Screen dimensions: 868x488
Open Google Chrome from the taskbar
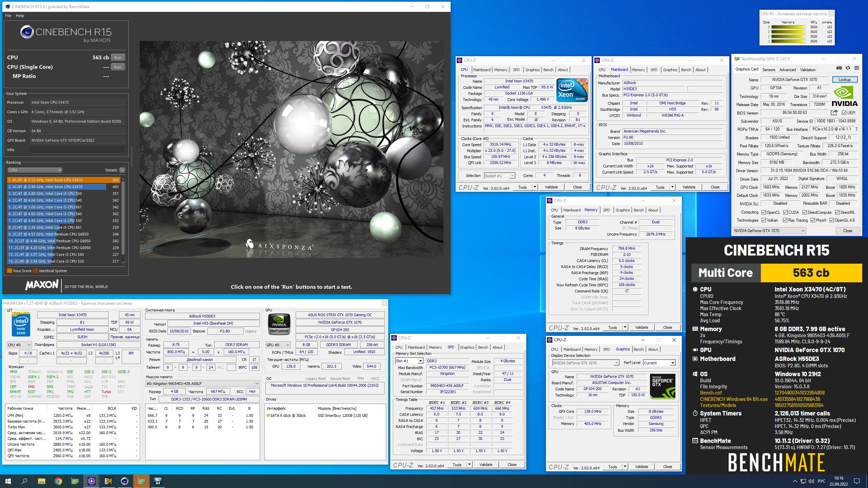pos(58,481)
